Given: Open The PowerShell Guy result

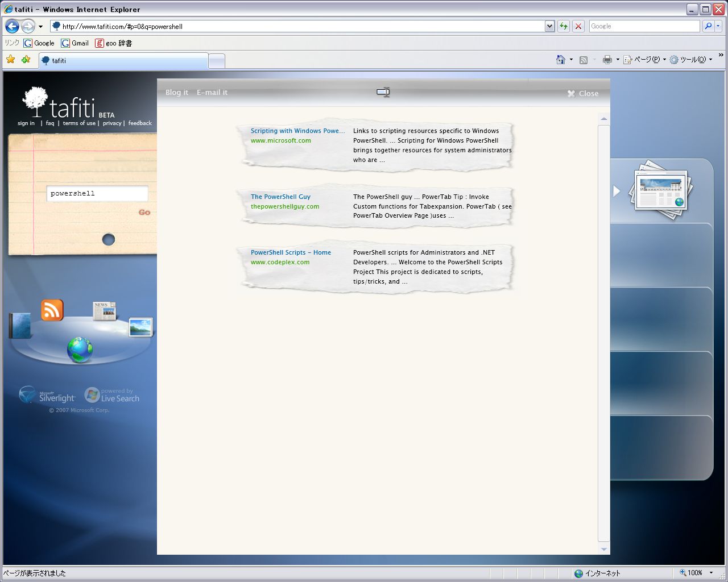Looking at the screenshot, I should pyautogui.click(x=280, y=197).
